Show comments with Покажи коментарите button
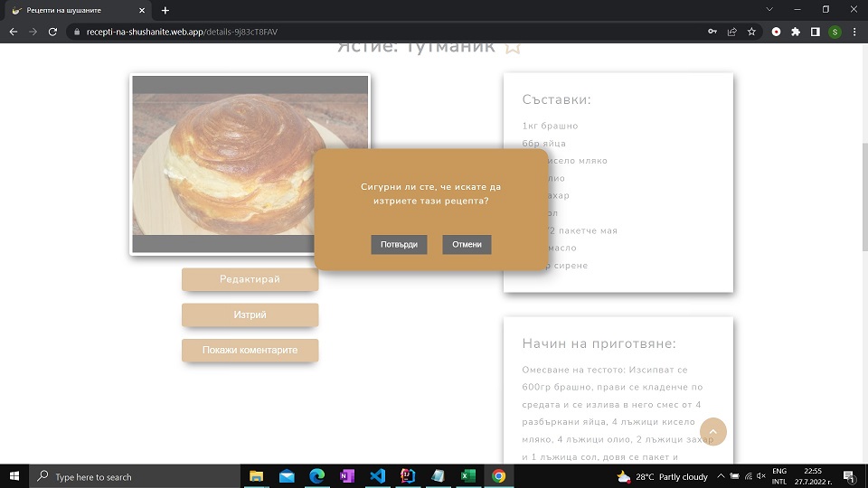The image size is (868, 488). (x=250, y=351)
